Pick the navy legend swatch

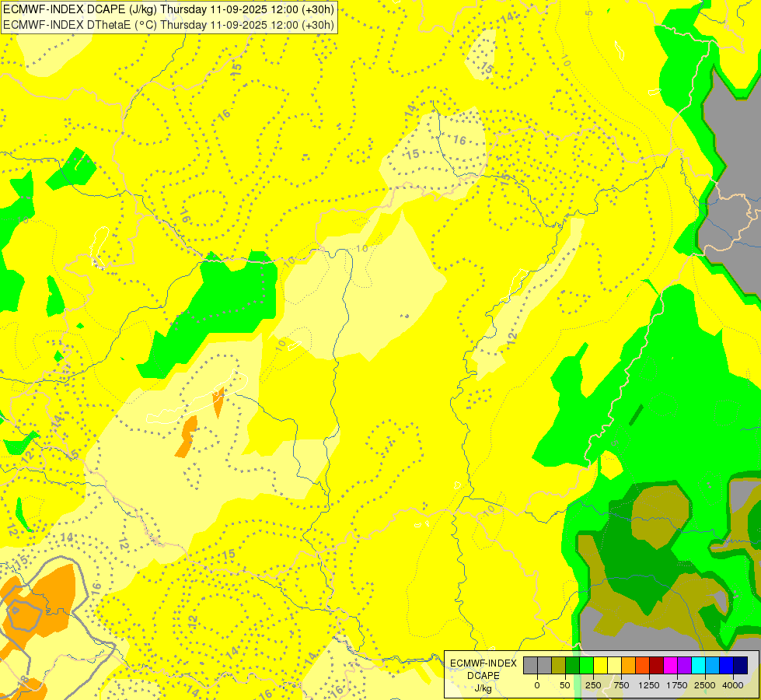click(741, 665)
